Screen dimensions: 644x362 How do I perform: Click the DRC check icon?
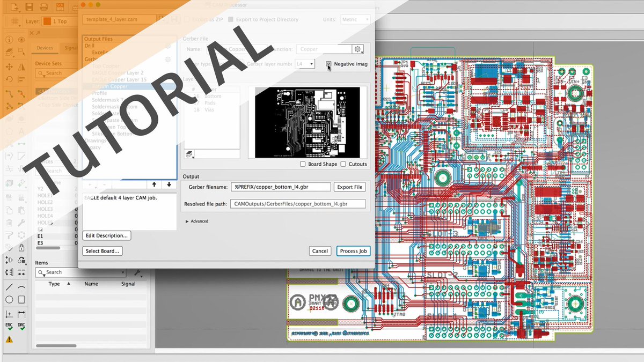coord(21,327)
